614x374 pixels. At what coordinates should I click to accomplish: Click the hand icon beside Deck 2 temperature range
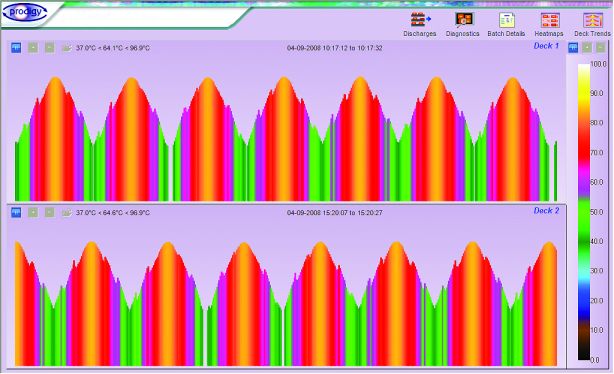point(67,213)
